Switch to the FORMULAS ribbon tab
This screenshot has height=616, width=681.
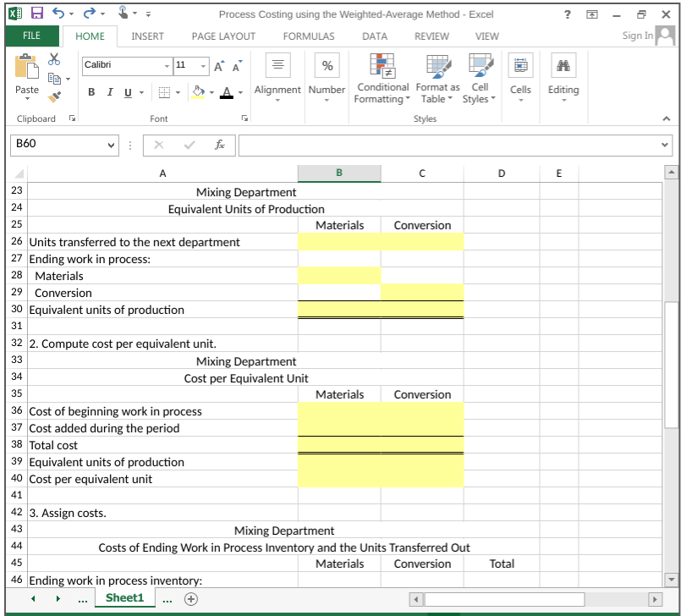coord(308,36)
